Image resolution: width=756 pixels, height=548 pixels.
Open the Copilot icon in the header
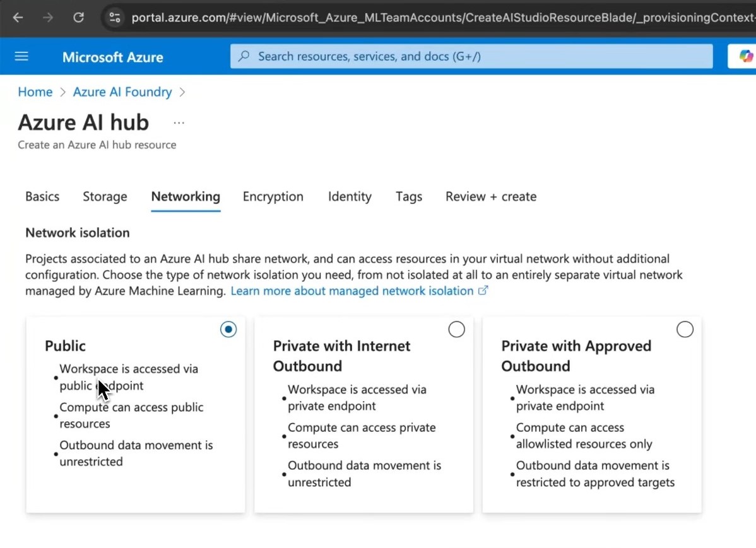[x=746, y=57]
